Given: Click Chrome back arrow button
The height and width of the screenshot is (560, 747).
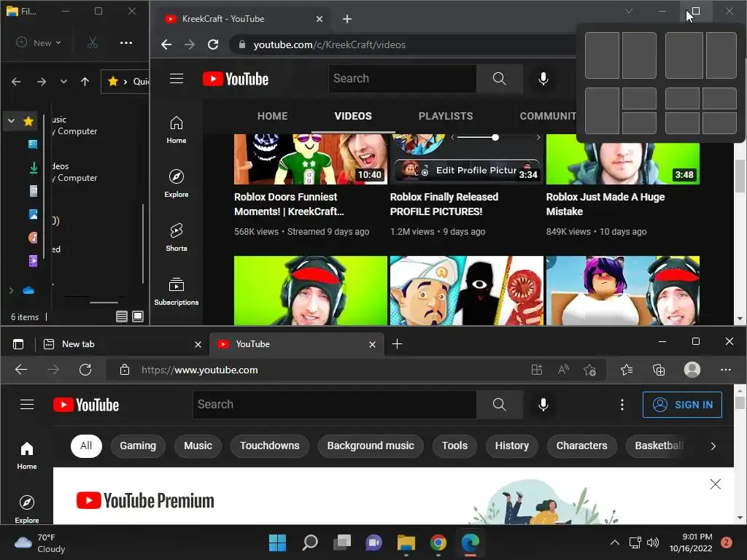Looking at the screenshot, I should click(x=166, y=44).
